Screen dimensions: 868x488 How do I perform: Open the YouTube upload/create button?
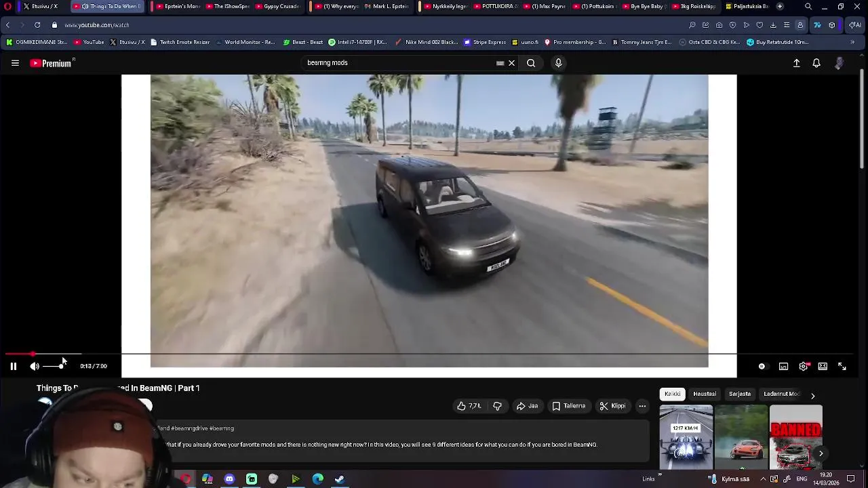tap(797, 63)
